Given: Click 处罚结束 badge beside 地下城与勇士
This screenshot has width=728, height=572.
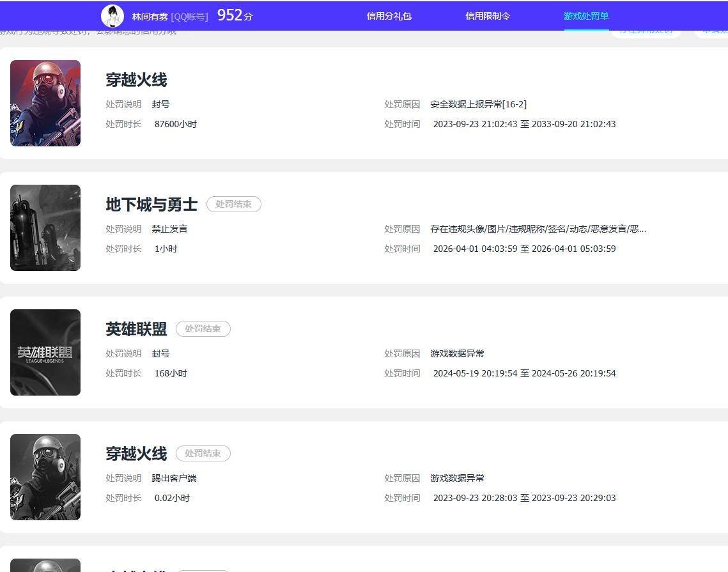Looking at the screenshot, I should [x=233, y=205].
